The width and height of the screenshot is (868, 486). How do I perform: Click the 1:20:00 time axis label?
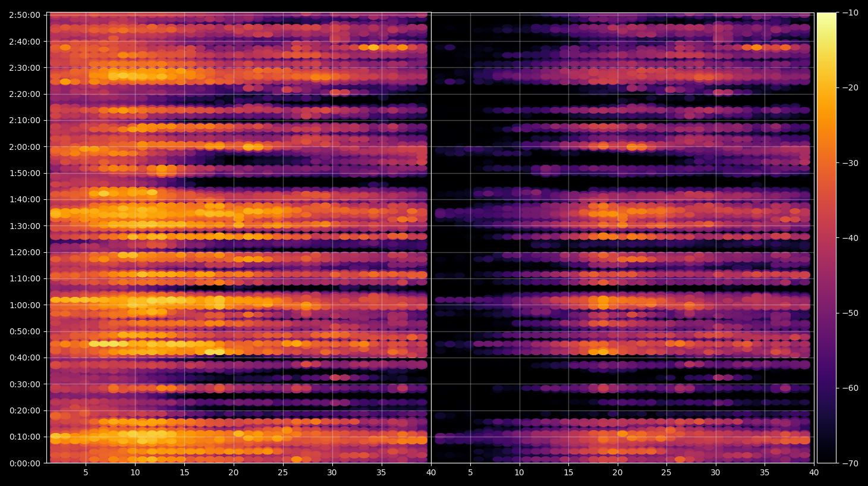pyautogui.click(x=24, y=252)
